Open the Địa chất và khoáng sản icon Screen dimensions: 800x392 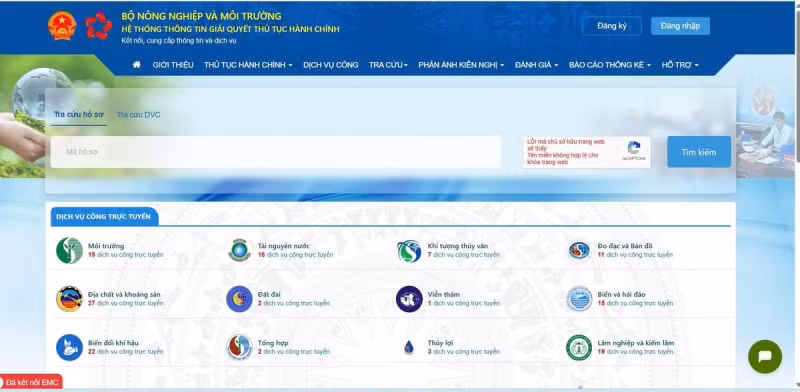point(69,299)
